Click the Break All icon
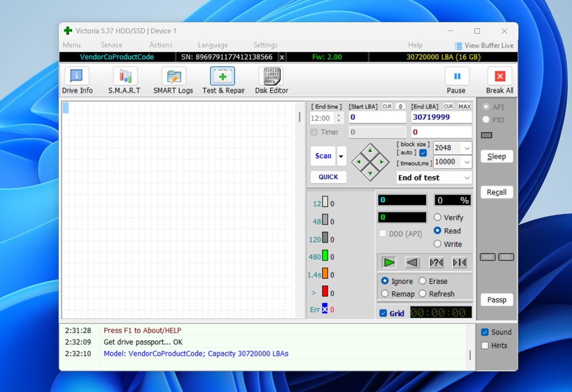 pos(499,76)
